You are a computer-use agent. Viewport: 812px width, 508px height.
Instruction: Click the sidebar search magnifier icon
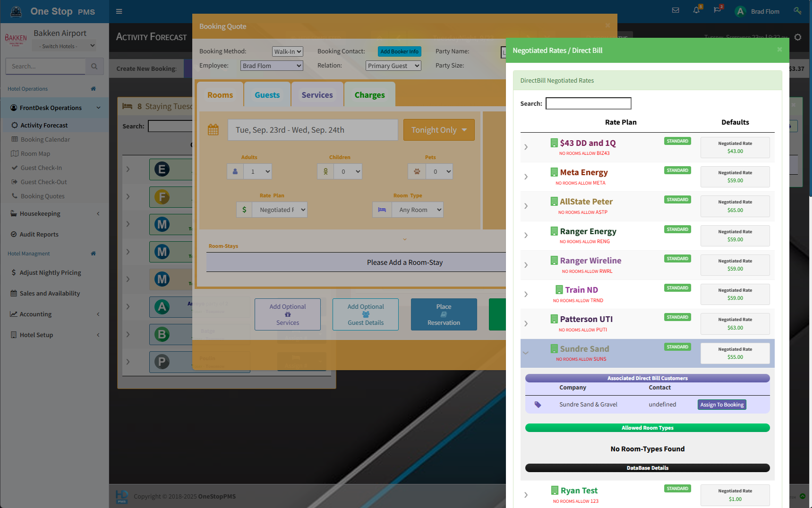tap(94, 67)
